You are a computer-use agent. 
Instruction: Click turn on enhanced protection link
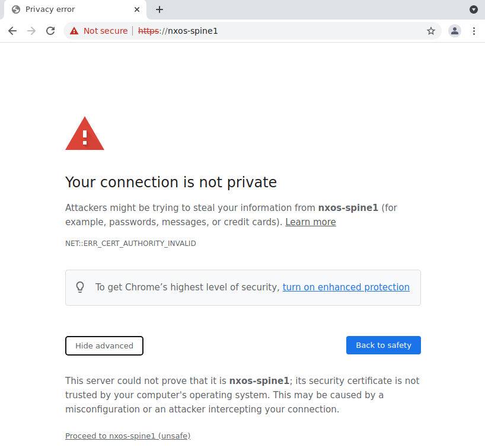(346, 287)
